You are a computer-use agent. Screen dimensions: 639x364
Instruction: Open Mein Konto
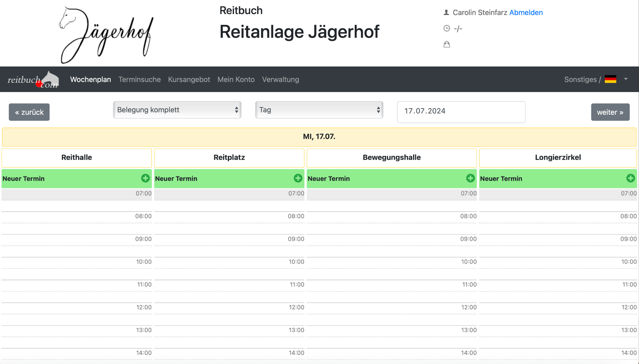[236, 80]
